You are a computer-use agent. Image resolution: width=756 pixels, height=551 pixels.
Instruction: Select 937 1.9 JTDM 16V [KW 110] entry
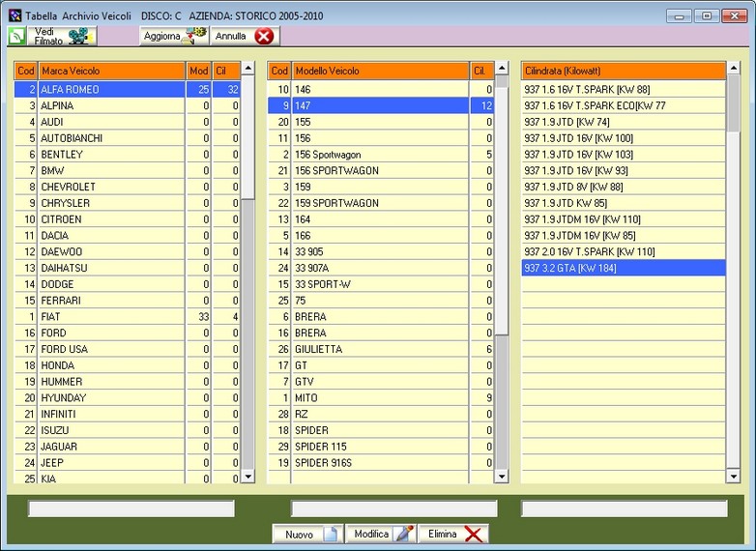[624, 219]
